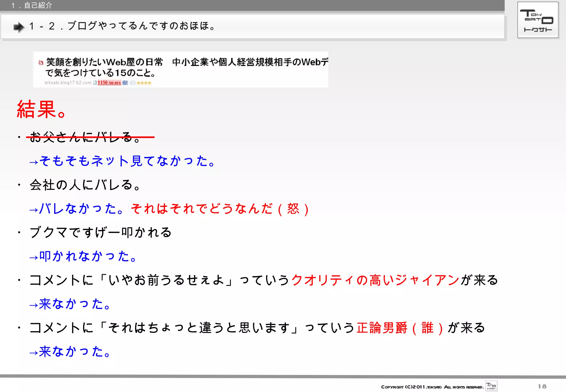Click the small page icon before 1150 users
This screenshot has width=566, height=392.
coord(95,82)
